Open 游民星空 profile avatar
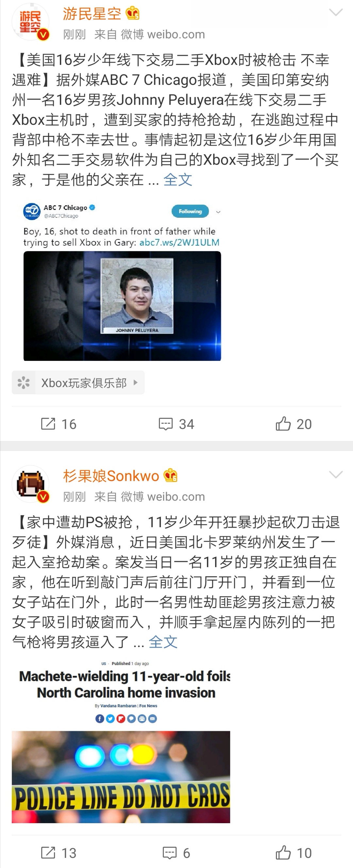 pyautogui.click(x=31, y=22)
